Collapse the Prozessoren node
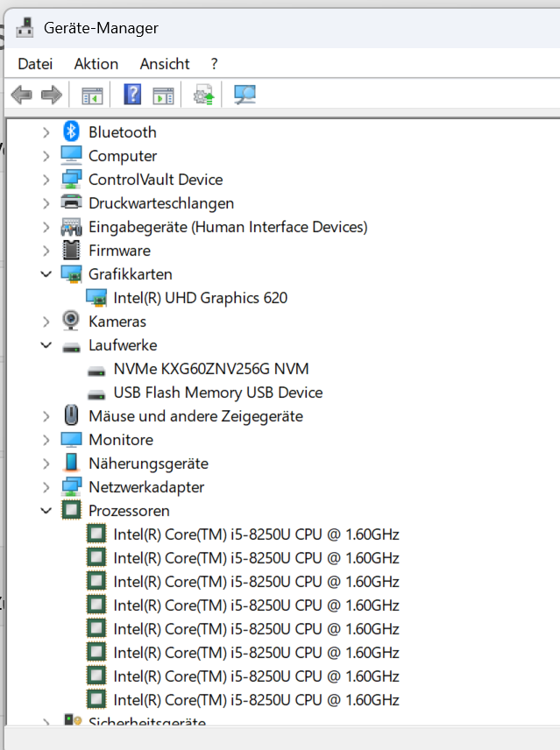The image size is (560, 750). 46,510
